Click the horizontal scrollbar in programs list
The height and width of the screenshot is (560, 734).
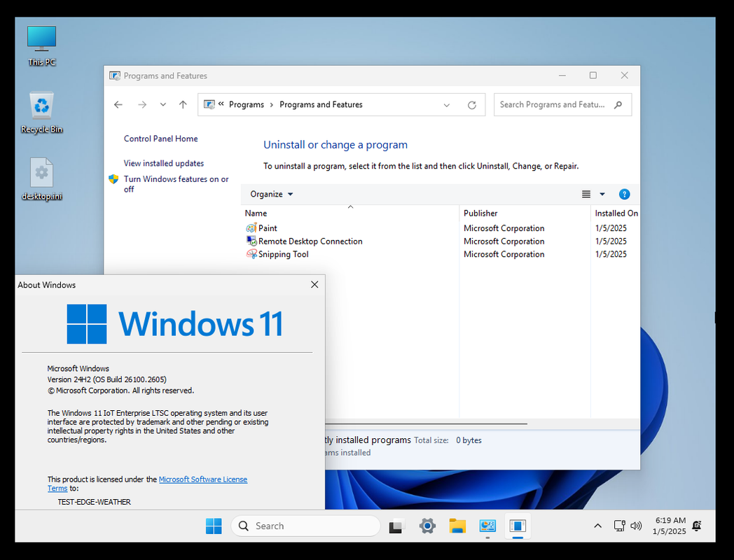[x=426, y=424]
